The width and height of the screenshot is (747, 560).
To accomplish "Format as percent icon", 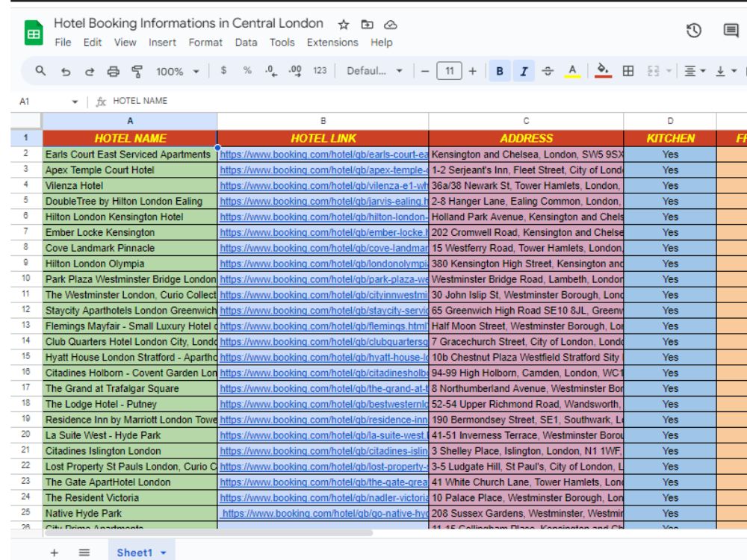I will click(247, 70).
